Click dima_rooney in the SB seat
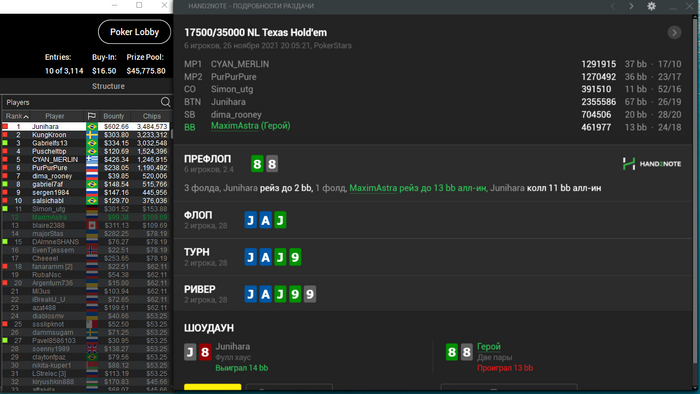The width and height of the screenshot is (700, 394). pos(236,115)
